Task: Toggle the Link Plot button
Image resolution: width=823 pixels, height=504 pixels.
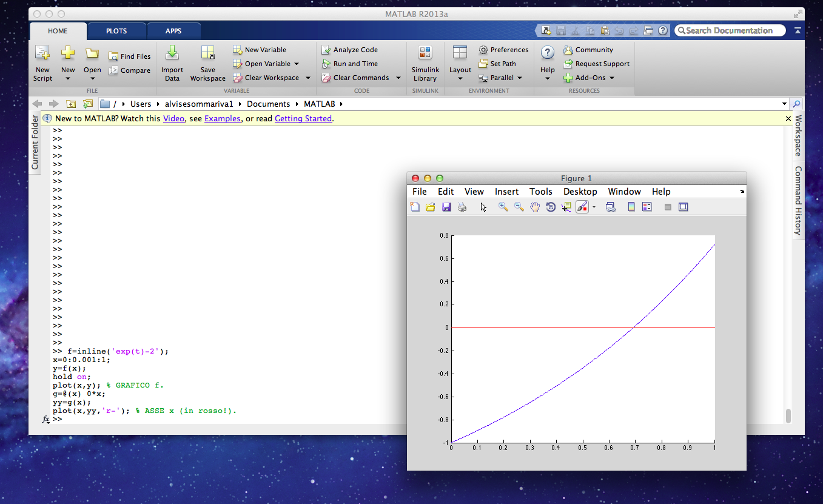Action: [x=611, y=207]
